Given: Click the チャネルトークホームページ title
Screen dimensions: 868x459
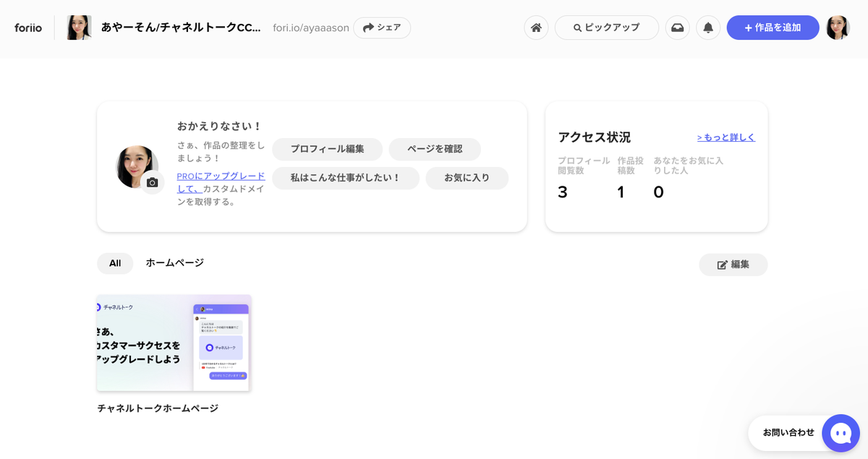Looking at the screenshot, I should coord(158,408).
